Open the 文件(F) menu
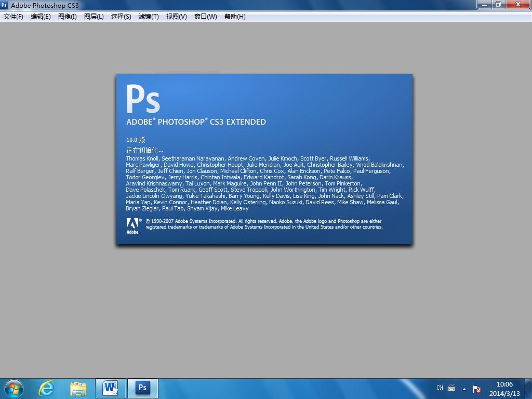 click(x=13, y=17)
